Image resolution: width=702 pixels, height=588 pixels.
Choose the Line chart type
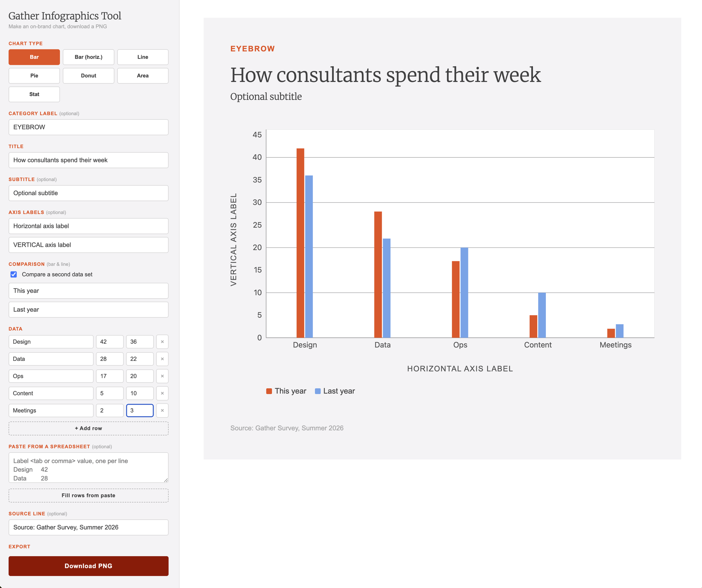click(143, 57)
